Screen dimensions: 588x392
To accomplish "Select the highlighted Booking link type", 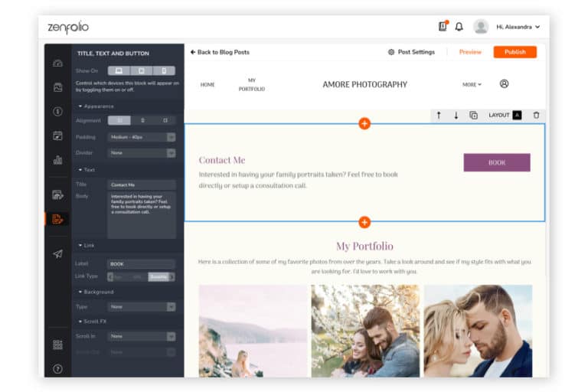I will 158,277.
